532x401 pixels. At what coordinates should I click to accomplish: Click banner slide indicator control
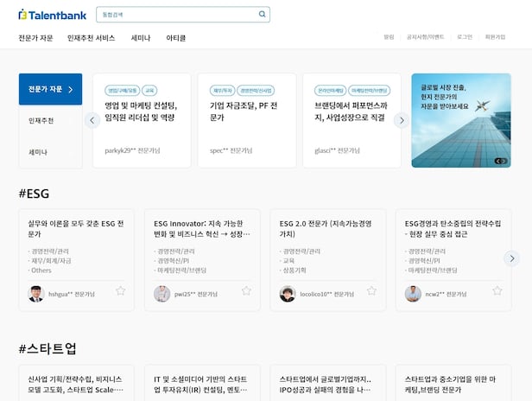(x=499, y=161)
